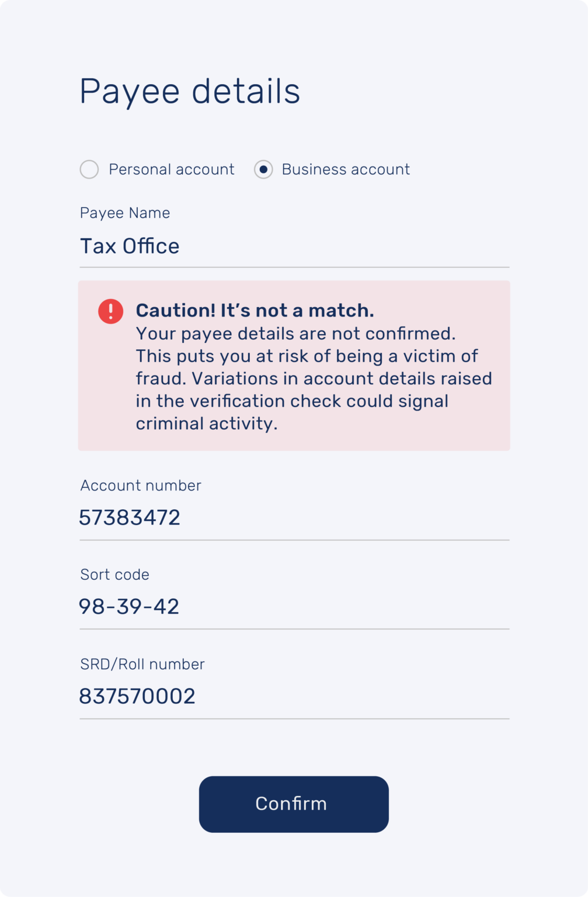Click the Payee details heading
588x897 pixels.
[x=190, y=92]
